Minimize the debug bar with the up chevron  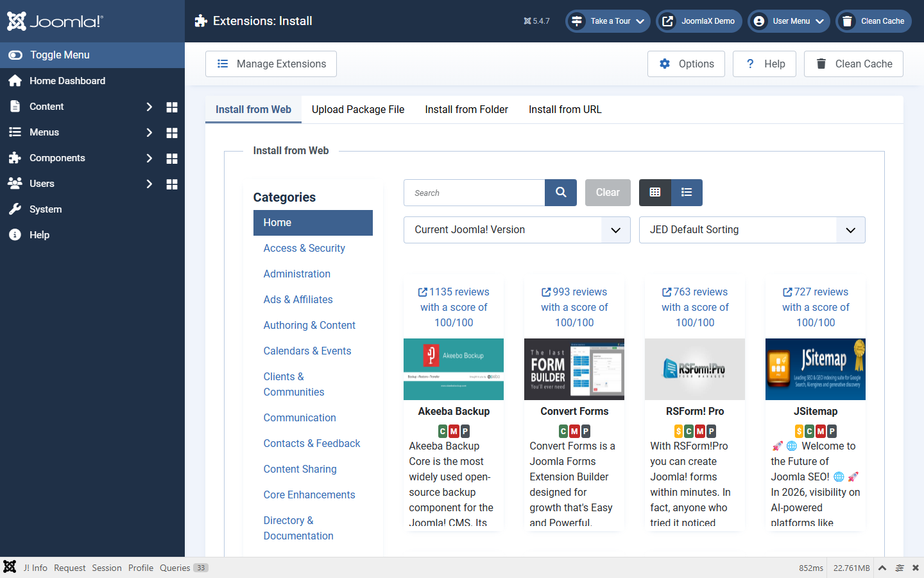click(882, 568)
